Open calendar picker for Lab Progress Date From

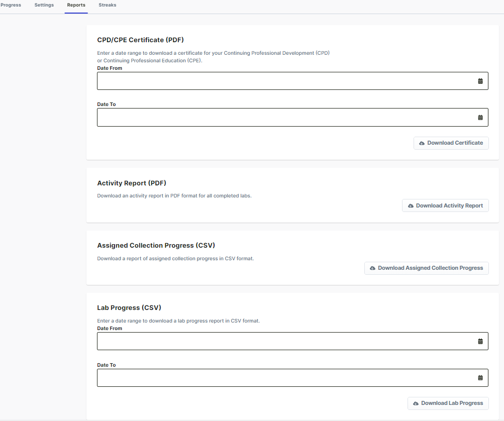click(480, 341)
